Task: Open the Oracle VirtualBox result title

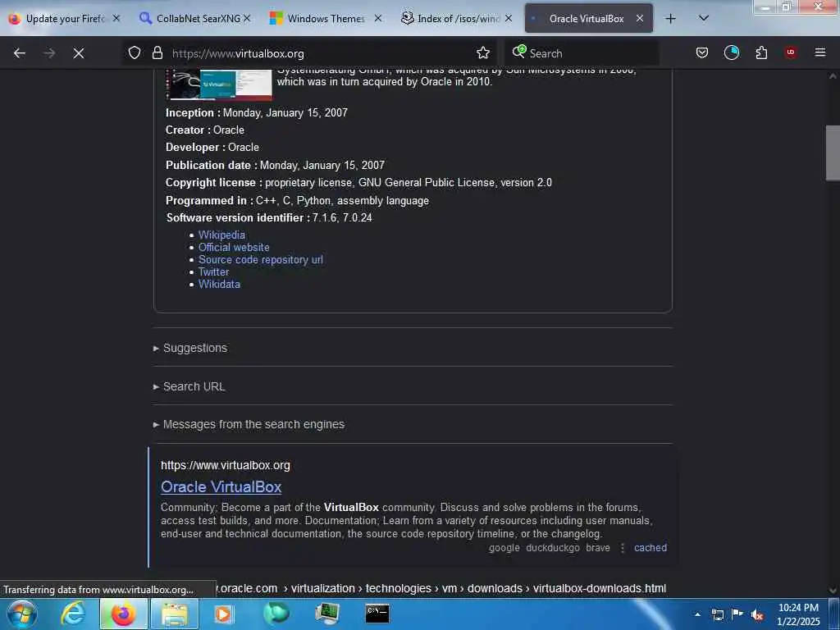Action: pyautogui.click(x=221, y=487)
